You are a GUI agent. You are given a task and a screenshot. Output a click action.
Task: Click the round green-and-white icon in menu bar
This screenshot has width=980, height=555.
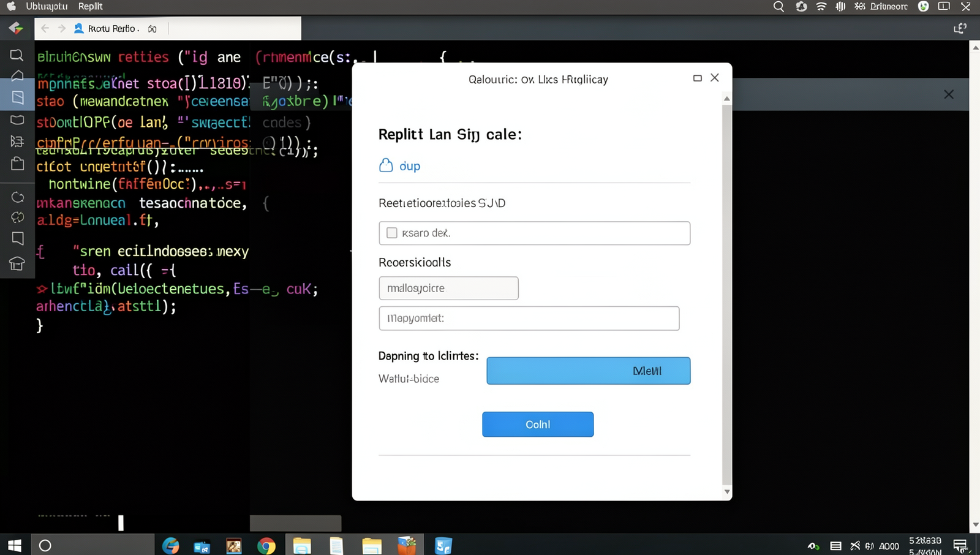[x=924, y=6]
